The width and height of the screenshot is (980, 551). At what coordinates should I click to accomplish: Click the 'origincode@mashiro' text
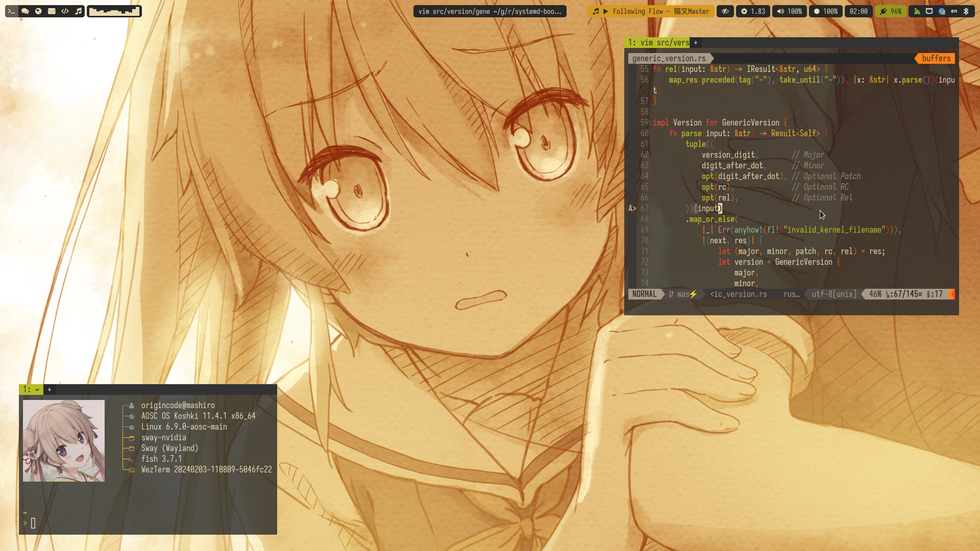click(178, 406)
